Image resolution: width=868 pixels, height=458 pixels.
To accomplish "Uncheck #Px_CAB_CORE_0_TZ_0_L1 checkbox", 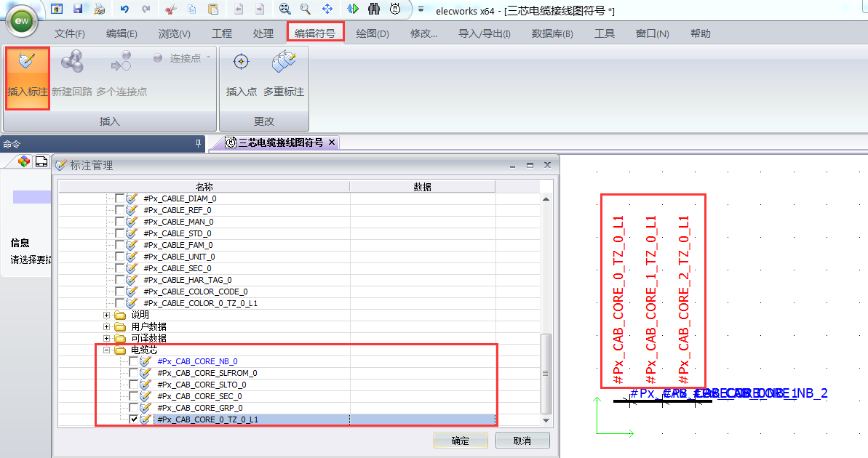I will (133, 419).
